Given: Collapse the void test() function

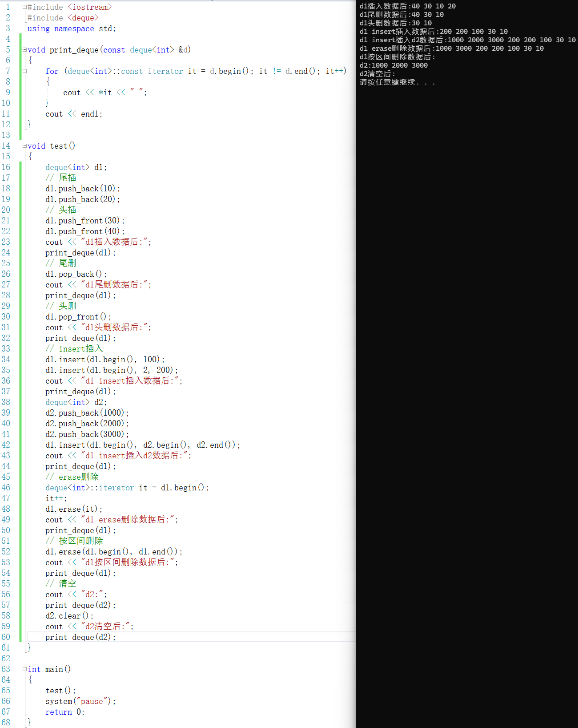Looking at the screenshot, I should [x=25, y=146].
